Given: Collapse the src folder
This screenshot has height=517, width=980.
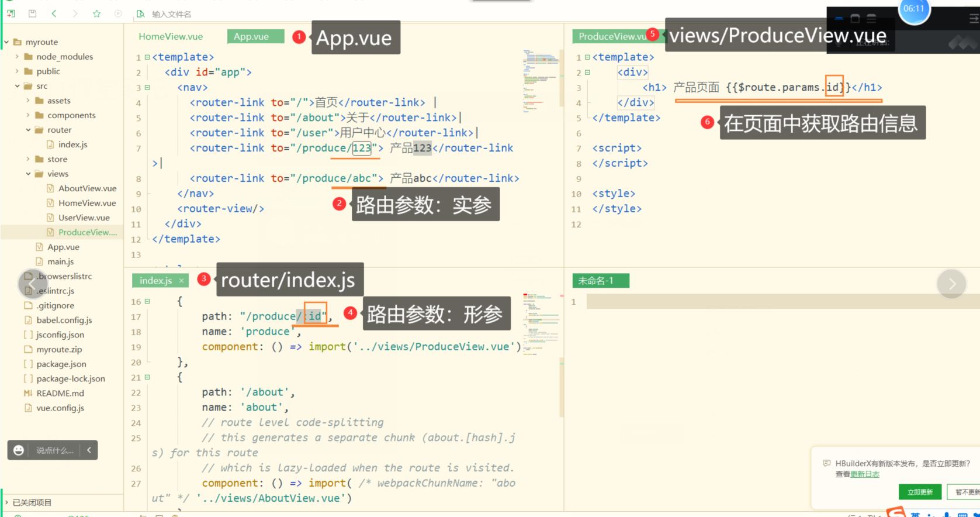Looking at the screenshot, I should click(x=17, y=86).
